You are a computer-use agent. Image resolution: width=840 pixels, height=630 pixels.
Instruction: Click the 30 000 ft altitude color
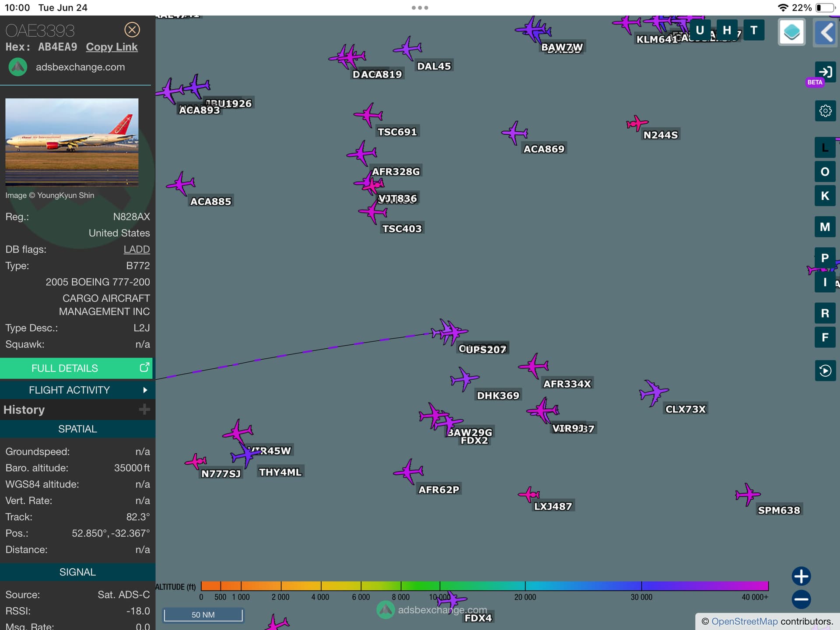(x=641, y=586)
